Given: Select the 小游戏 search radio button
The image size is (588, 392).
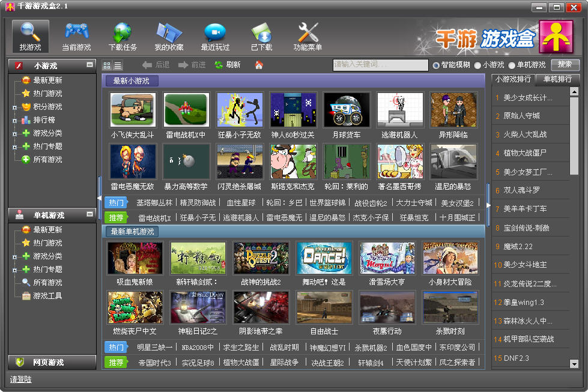Looking at the screenshot, I should pos(477,65).
